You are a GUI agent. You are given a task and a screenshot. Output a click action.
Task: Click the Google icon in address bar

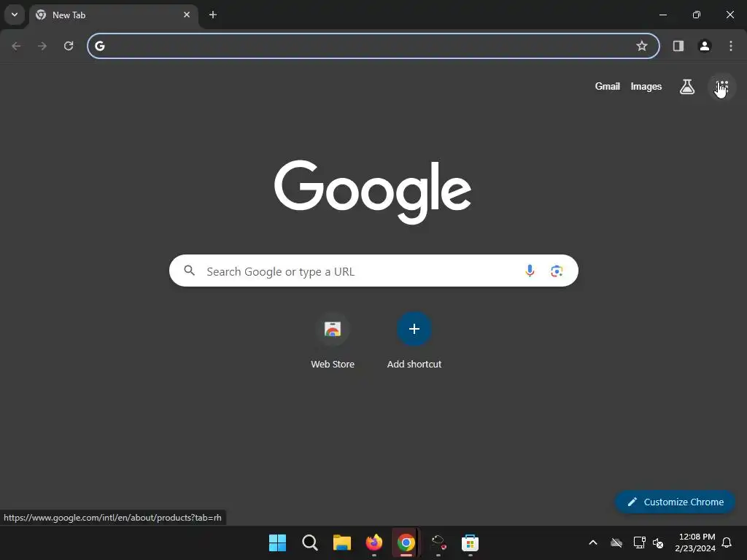[x=99, y=46]
